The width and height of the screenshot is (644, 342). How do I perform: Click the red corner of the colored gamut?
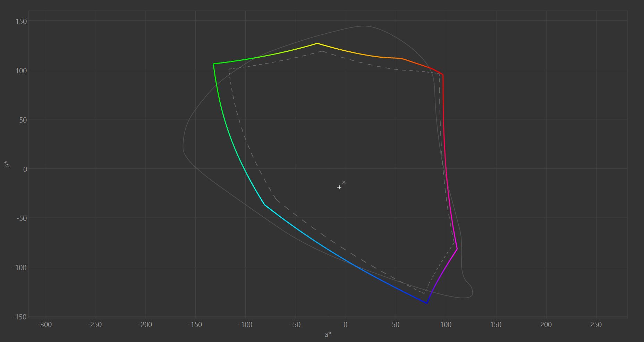point(443,75)
